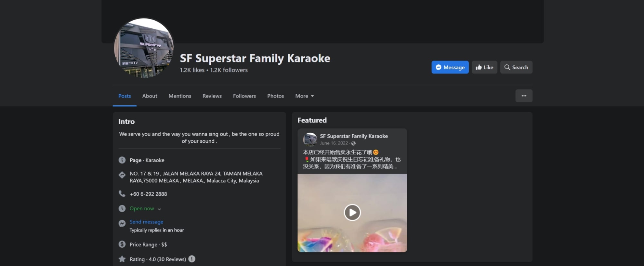Expand the Open now hours chevron
This screenshot has width=644, height=266.
coord(159,209)
